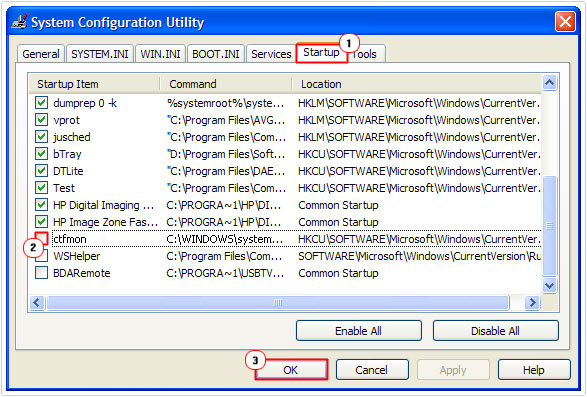Click the %systemroot%\syste... command cell
587x397 pixels.
(x=225, y=103)
